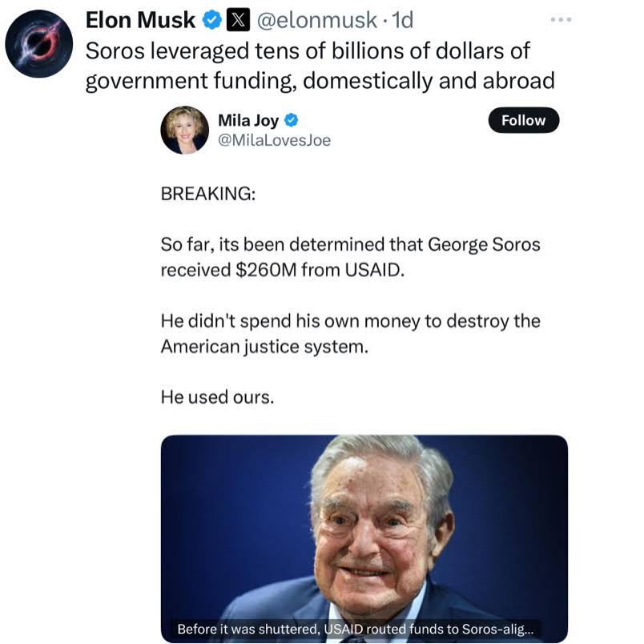
Task: Click the 'Soros leveraged tens of billions' post text
Action: point(308,51)
